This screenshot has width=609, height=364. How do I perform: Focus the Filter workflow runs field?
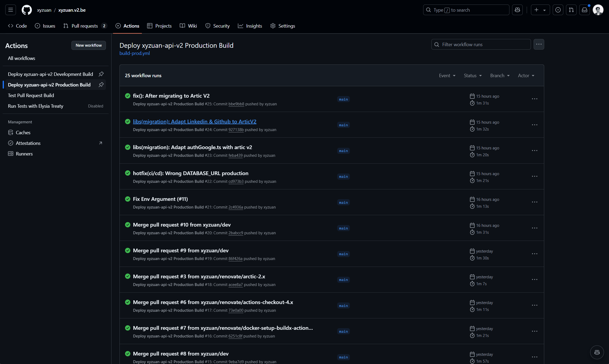click(481, 44)
